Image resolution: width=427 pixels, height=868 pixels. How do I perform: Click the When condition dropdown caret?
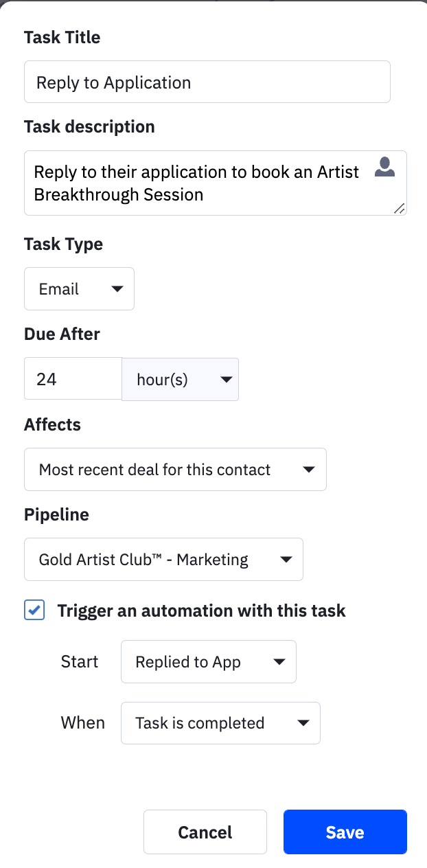coord(303,723)
